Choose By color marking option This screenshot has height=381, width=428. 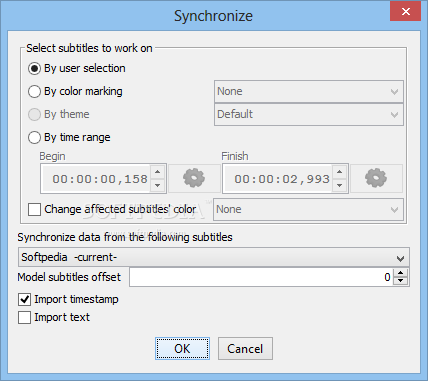pyautogui.click(x=34, y=91)
